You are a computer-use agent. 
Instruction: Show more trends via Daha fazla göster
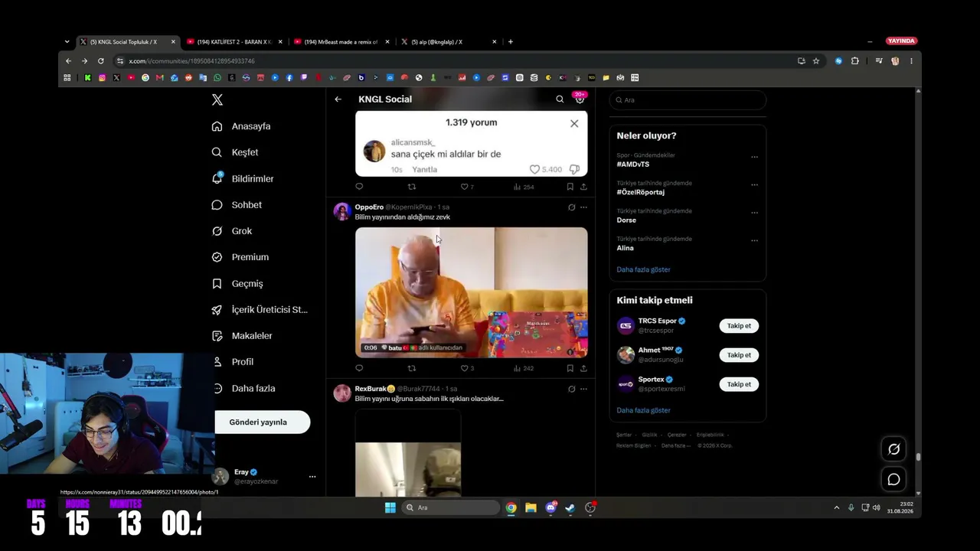click(x=643, y=269)
